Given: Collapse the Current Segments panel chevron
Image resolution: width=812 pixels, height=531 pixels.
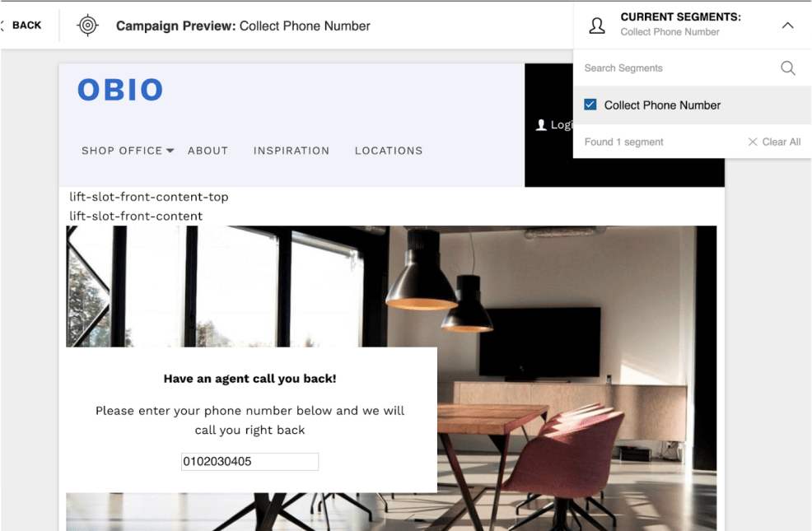Looking at the screenshot, I should click(x=787, y=26).
